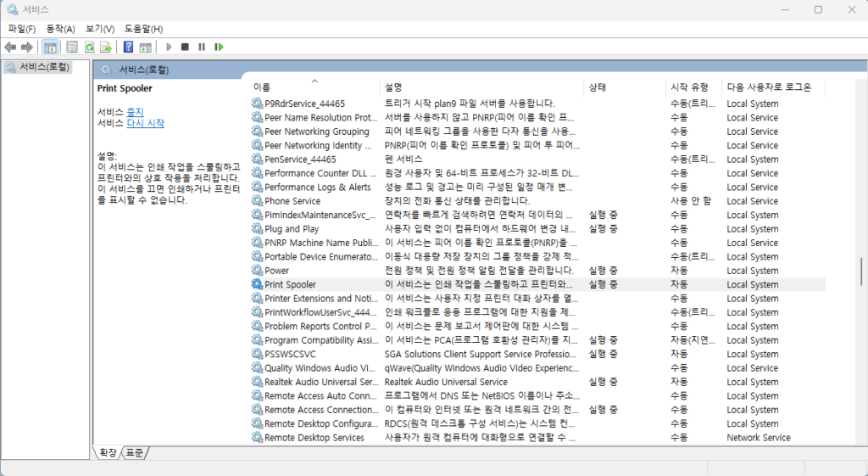Select Problem Reports Control P... row
Viewport: 868px width, 476px height.
tap(537, 326)
